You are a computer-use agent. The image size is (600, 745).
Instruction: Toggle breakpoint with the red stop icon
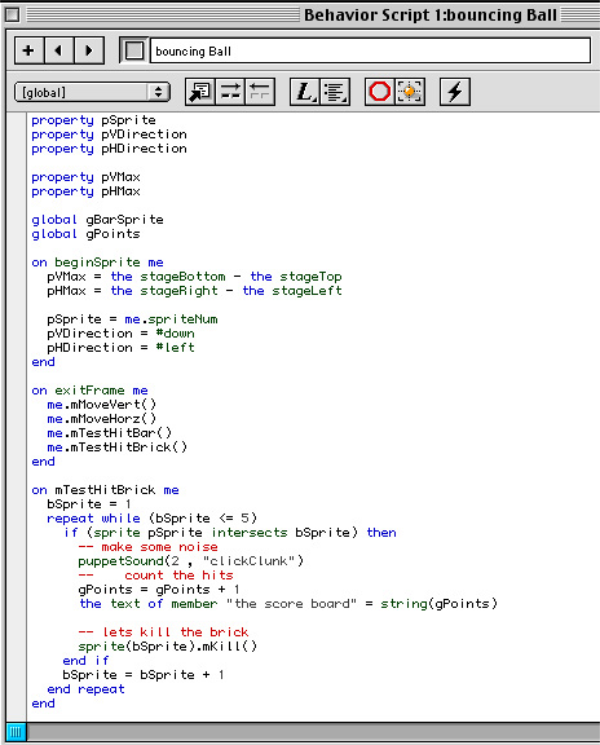[x=380, y=92]
